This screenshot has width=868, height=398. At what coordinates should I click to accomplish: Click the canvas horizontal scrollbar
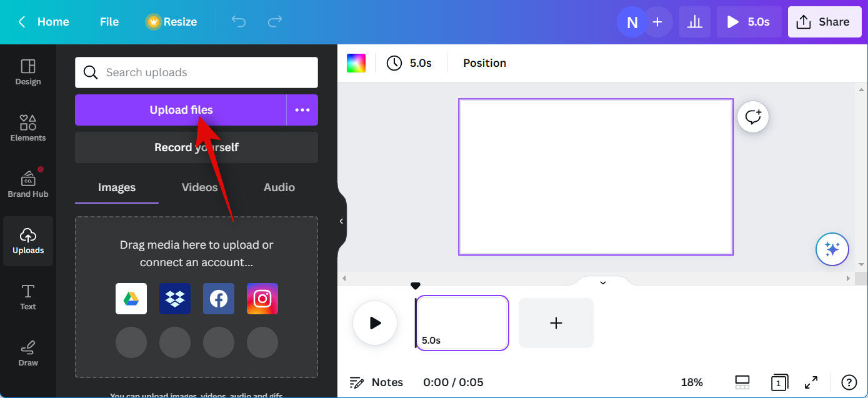coord(597,278)
